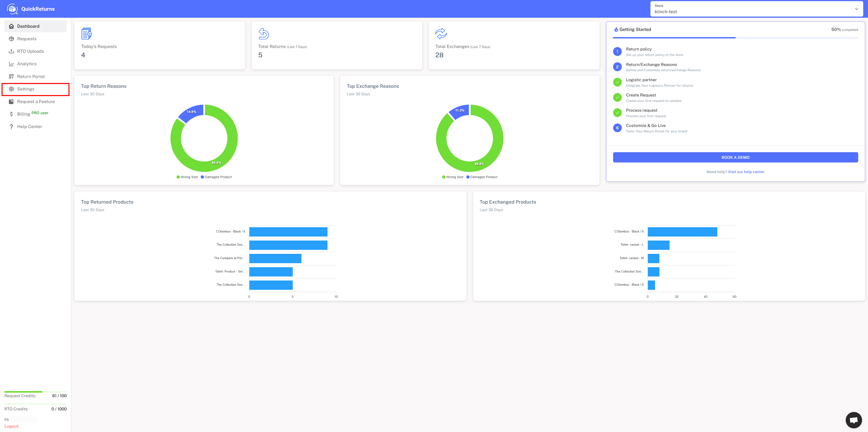The width and height of the screenshot is (868, 432).
Task: Click the Getting Started progress bar
Action: click(x=735, y=38)
